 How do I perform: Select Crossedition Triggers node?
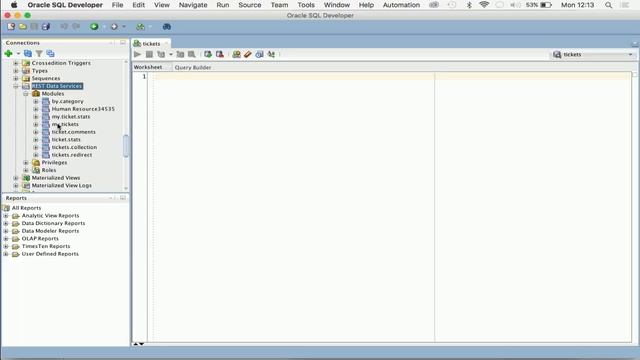click(x=61, y=63)
